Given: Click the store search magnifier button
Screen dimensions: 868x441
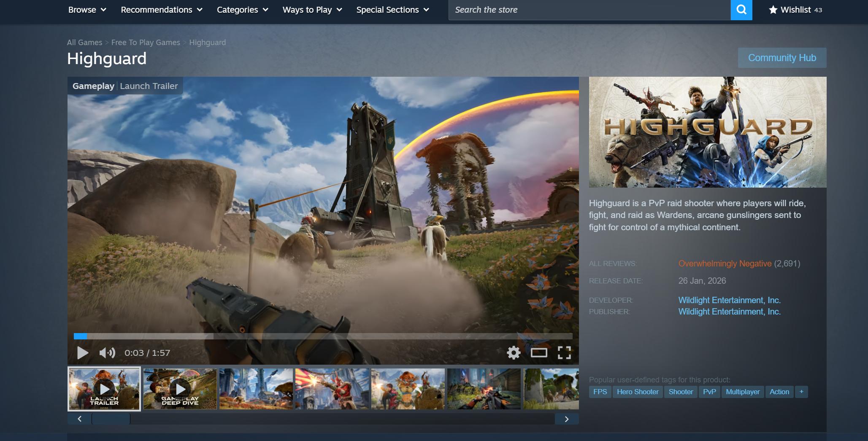Looking at the screenshot, I should [741, 10].
